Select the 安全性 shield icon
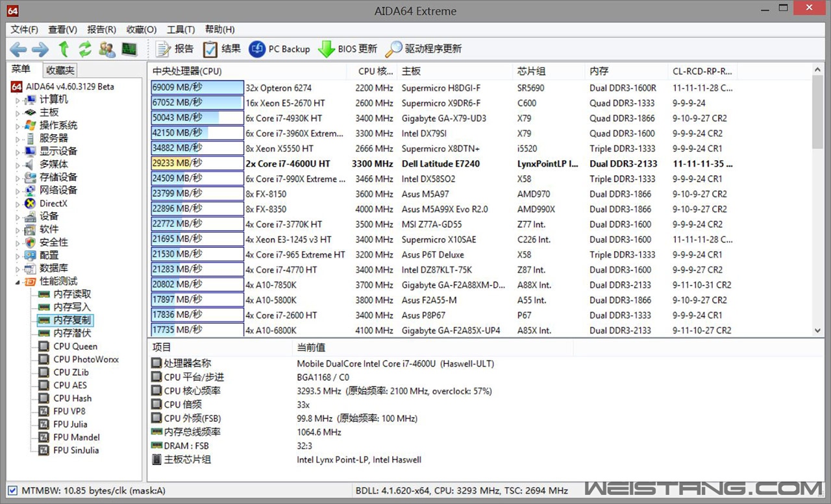This screenshot has height=504, width=831. (x=30, y=242)
